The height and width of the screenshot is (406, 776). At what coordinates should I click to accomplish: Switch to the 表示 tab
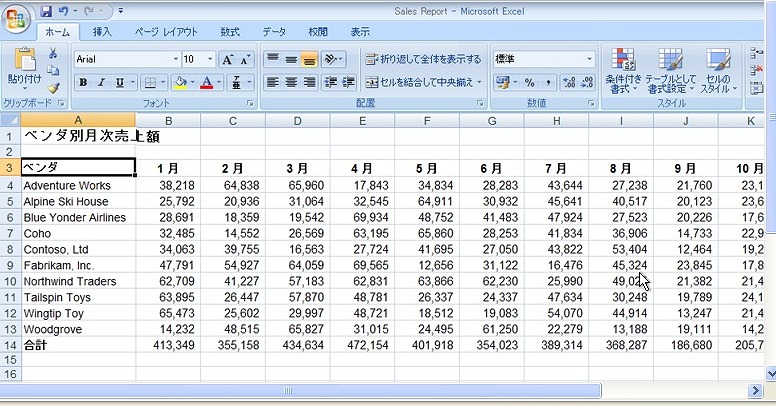click(x=360, y=32)
